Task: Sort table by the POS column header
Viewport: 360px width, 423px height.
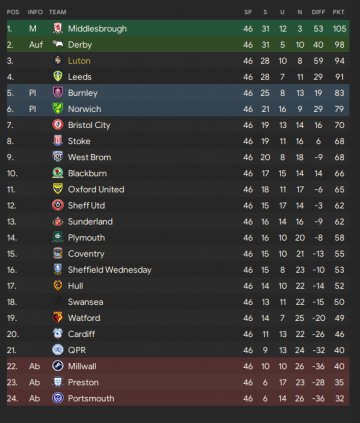Action: coord(13,12)
